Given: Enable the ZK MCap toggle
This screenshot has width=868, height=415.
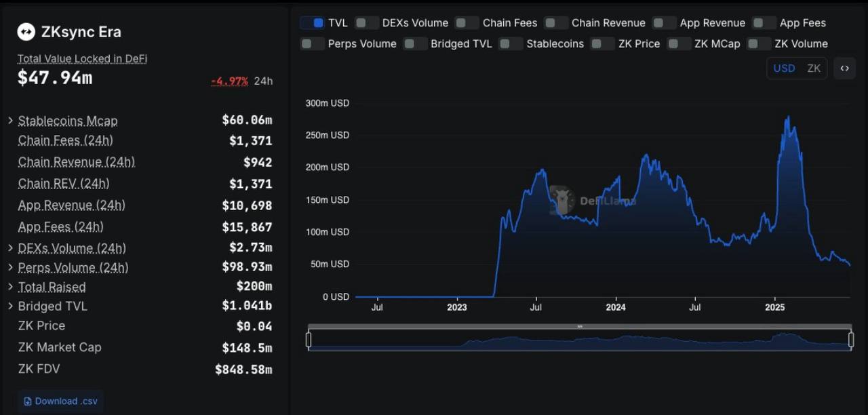Looking at the screenshot, I should click(679, 44).
